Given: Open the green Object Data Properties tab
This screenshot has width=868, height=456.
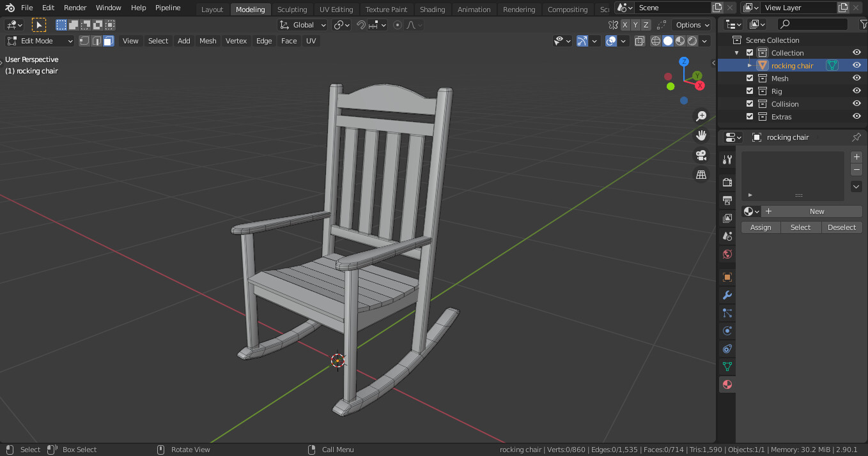Looking at the screenshot, I should click(x=727, y=366).
